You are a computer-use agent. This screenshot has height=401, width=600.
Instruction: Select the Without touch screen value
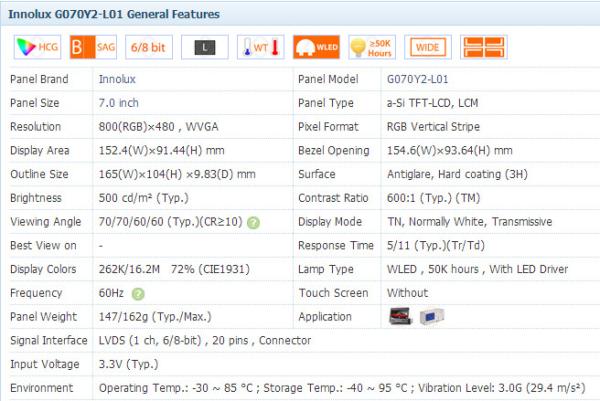pyautogui.click(x=408, y=293)
